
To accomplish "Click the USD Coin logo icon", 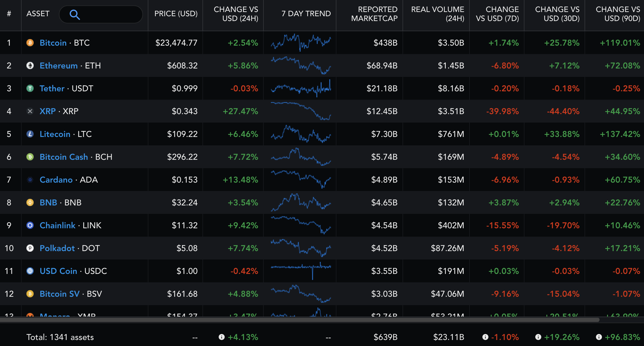I will tap(30, 271).
